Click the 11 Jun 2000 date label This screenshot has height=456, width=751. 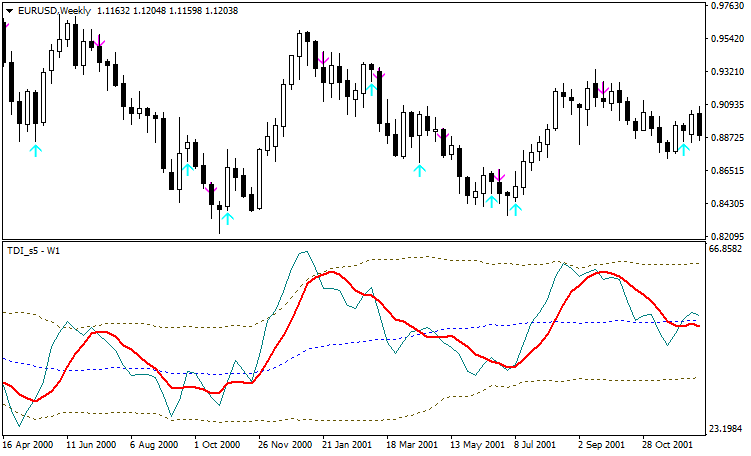click(x=91, y=445)
